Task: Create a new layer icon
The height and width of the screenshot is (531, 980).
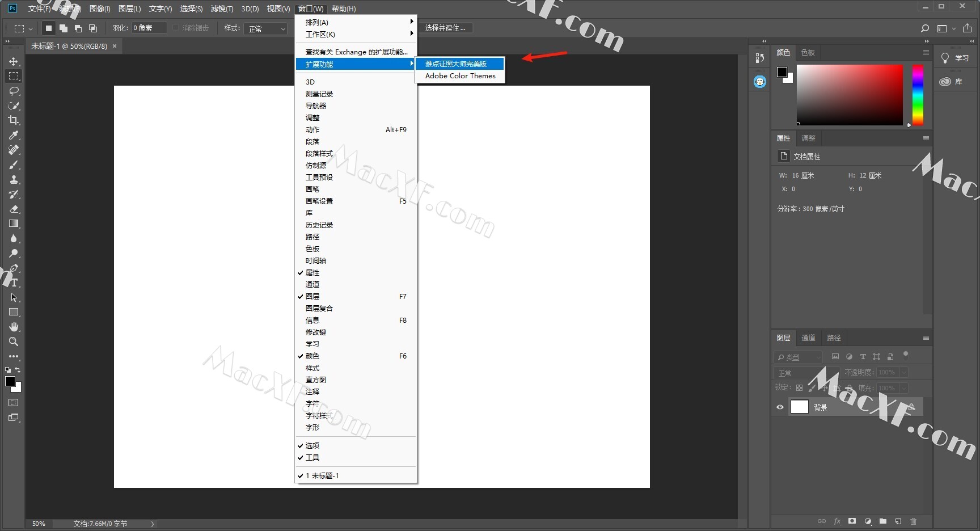Action: (898, 521)
